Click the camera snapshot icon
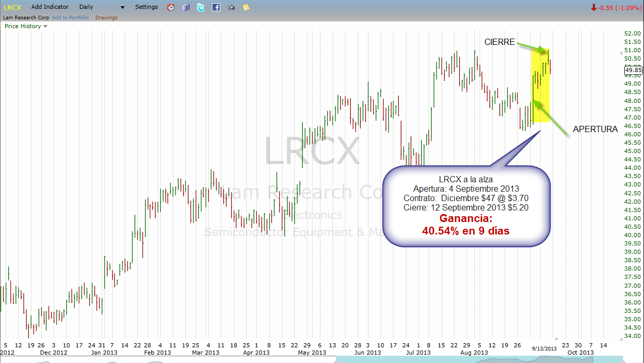This screenshot has width=644, height=363. (x=231, y=7)
